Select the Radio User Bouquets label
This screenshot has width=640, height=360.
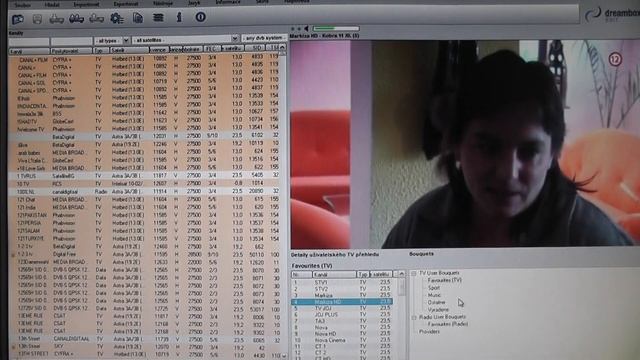point(442,317)
